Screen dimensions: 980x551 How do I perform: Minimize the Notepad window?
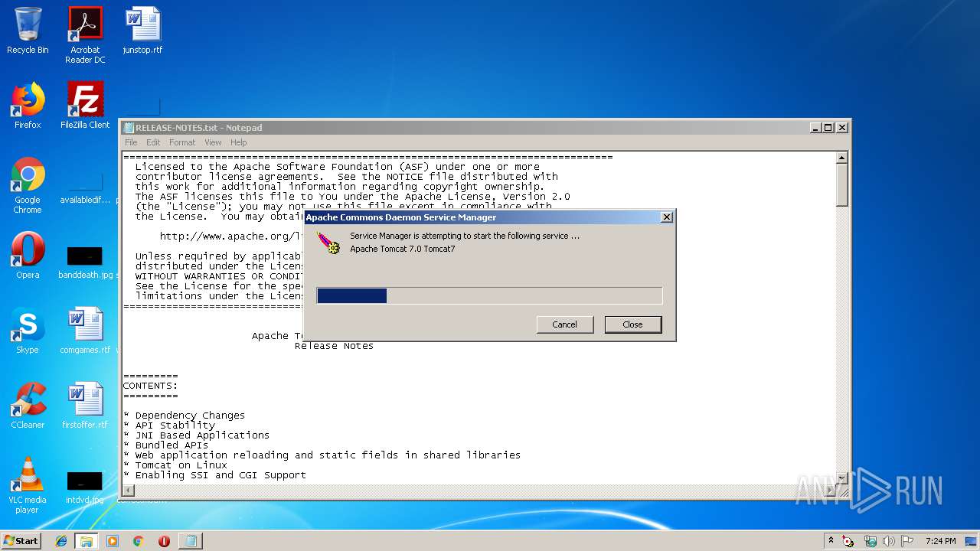point(815,128)
